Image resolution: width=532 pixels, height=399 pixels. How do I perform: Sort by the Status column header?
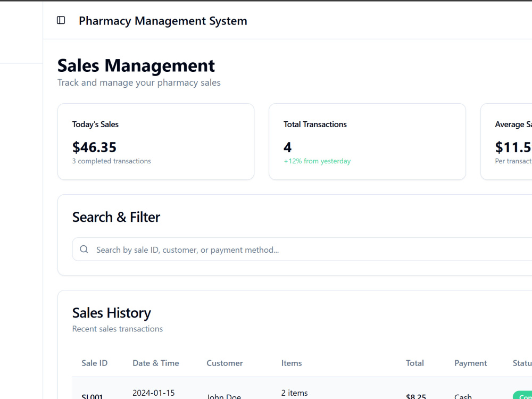pos(522,363)
